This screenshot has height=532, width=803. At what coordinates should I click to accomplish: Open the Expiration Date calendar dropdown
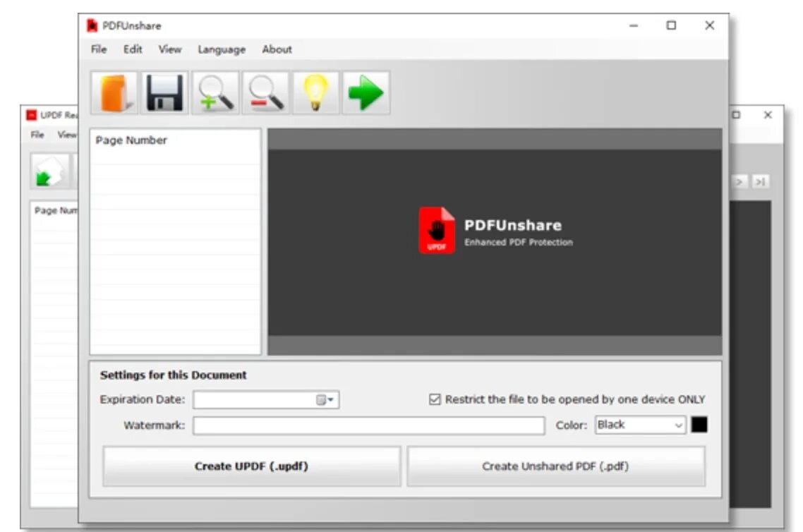pyautogui.click(x=325, y=400)
